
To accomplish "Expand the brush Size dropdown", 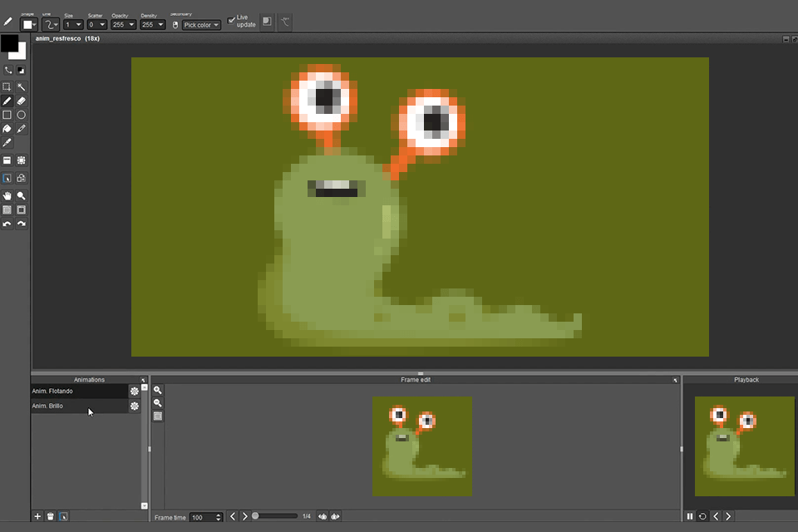I will tap(73, 25).
